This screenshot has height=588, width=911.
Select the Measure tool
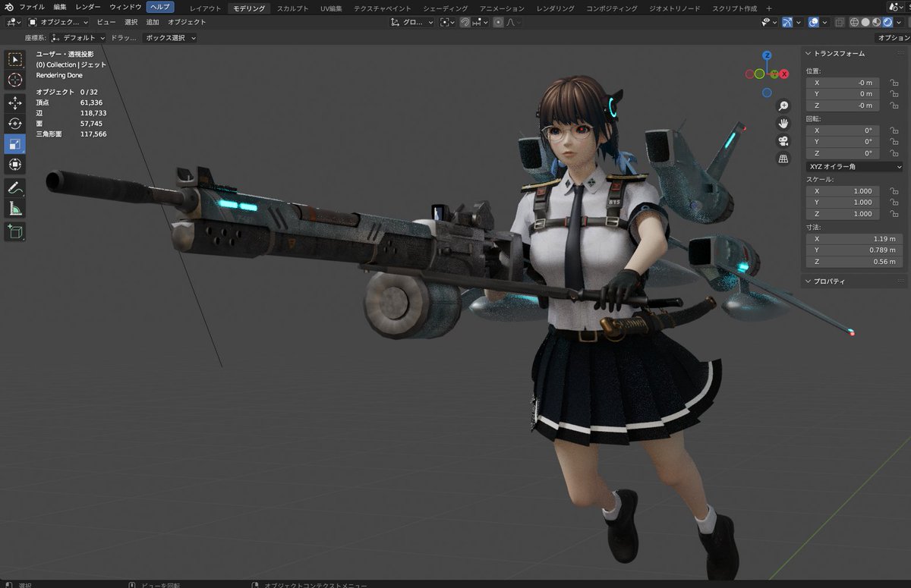(x=15, y=209)
